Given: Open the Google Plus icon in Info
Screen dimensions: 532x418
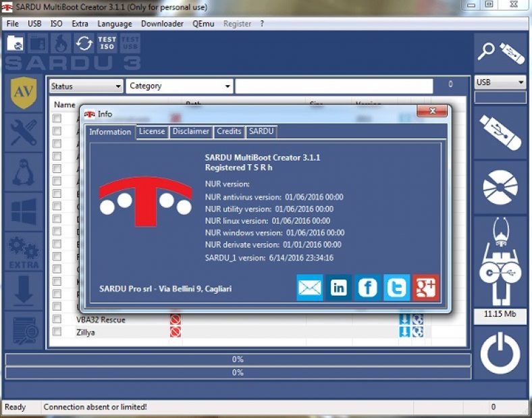Looking at the screenshot, I should click(426, 288).
